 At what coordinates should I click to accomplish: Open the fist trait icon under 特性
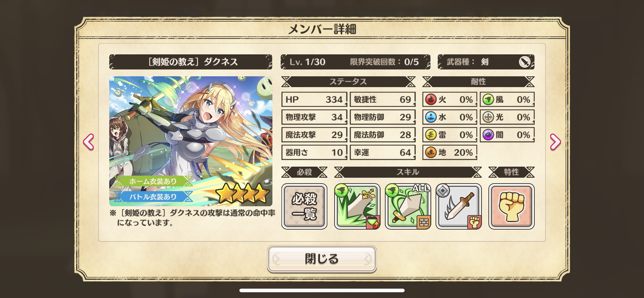click(x=511, y=207)
